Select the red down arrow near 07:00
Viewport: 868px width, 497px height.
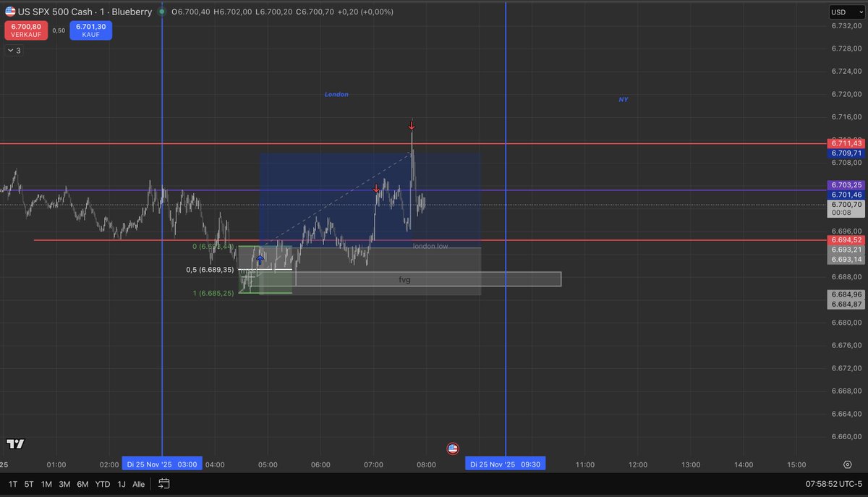tap(376, 189)
